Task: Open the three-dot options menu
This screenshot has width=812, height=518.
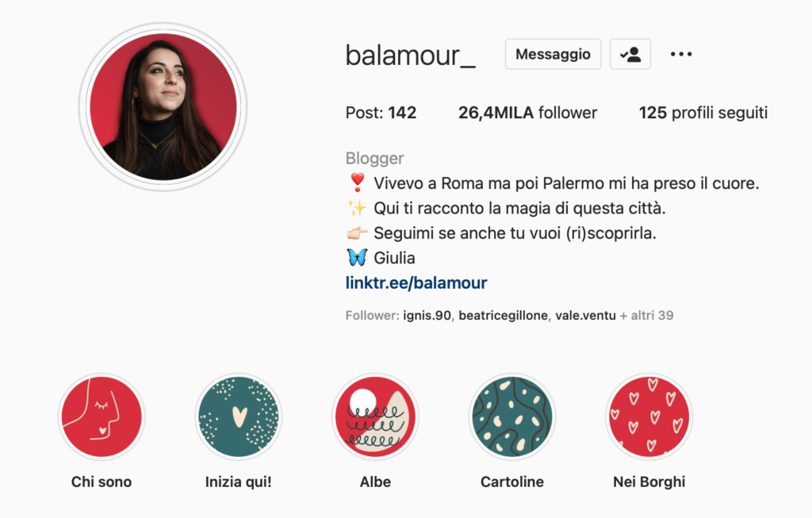Action: click(681, 54)
